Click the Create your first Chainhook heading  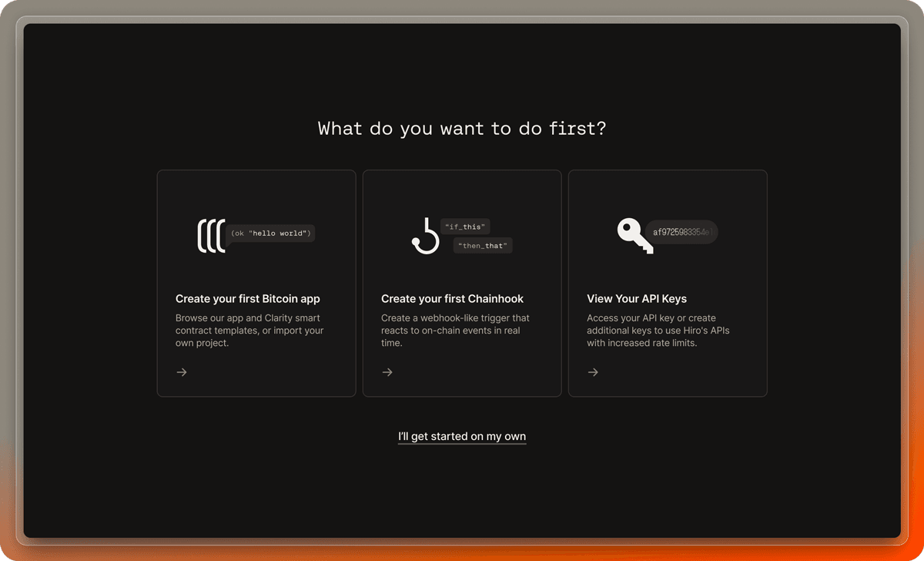pos(452,298)
